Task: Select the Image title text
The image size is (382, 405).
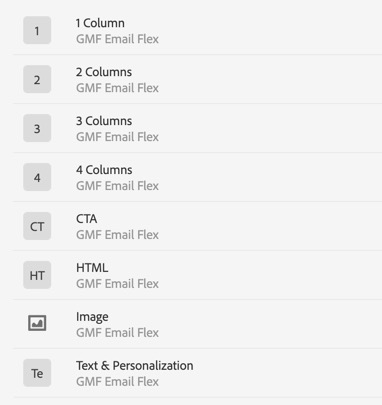Action: tap(92, 317)
